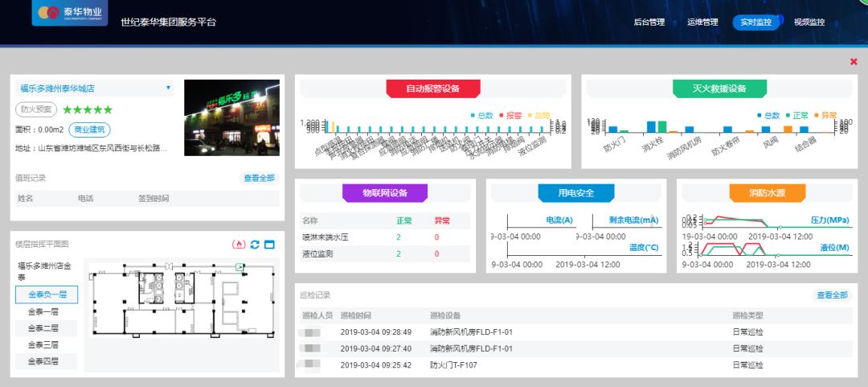Click the 巡检类型 column header

(748, 315)
